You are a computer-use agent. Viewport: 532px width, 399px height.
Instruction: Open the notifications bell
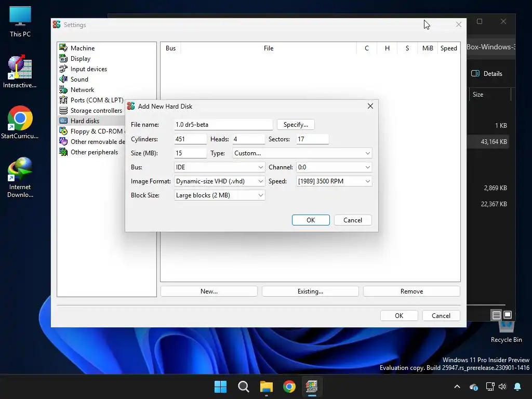click(x=517, y=387)
